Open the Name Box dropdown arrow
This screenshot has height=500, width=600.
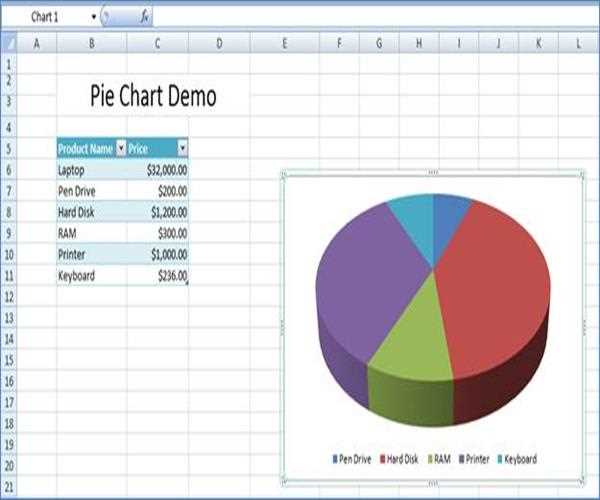click(94, 17)
